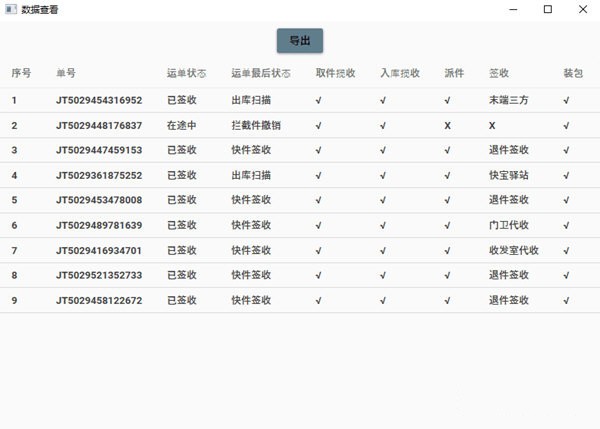This screenshot has height=429, width=600.
Task: Click the 取件揽收 column header
Action: (336, 73)
